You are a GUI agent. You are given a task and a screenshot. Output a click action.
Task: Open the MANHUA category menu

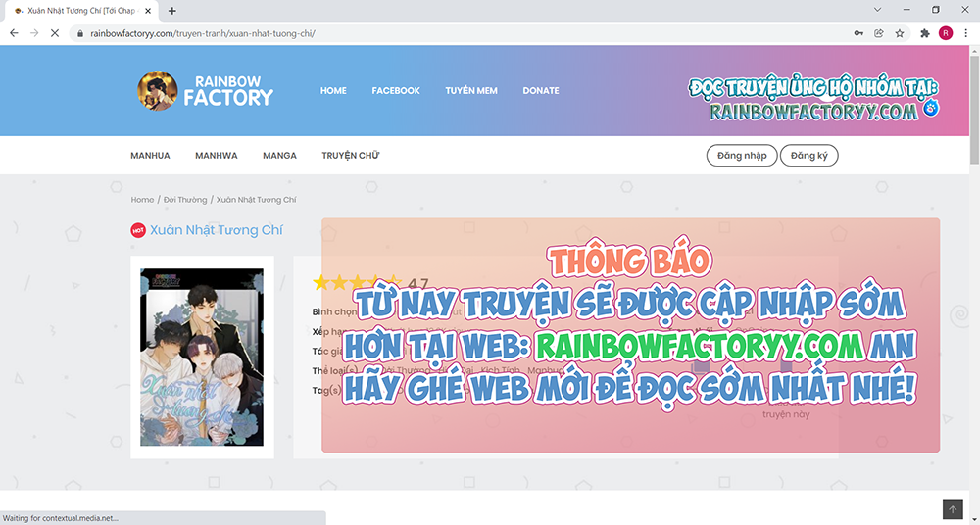[x=150, y=156]
